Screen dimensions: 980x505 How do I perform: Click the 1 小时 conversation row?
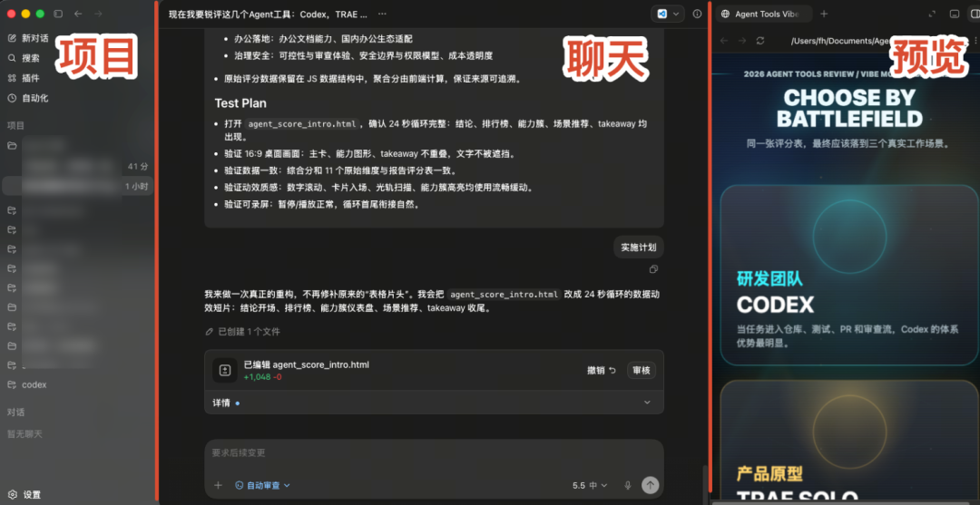tap(77, 186)
